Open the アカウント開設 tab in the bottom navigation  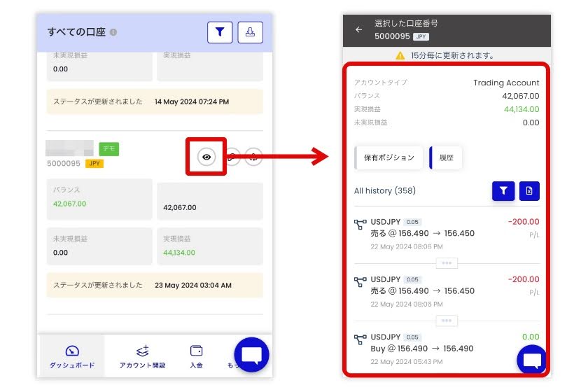click(143, 356)
